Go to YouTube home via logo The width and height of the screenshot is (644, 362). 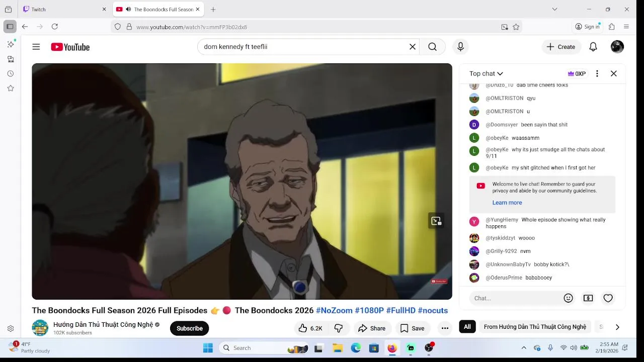[x=70, y=47]
